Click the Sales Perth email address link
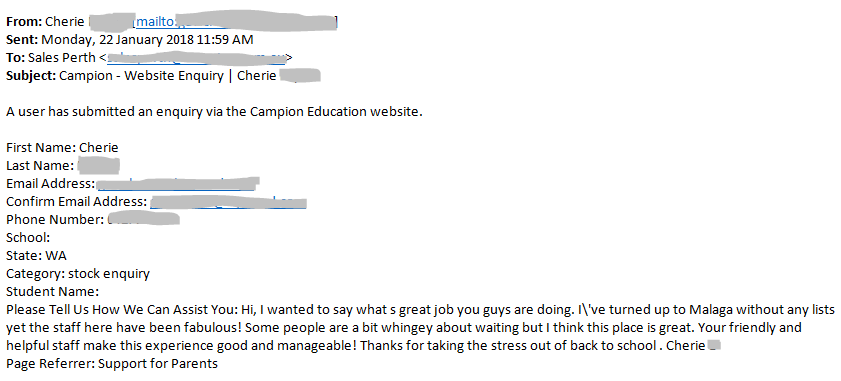The width and height of the screenshot is (841, 381). [196, 57]
